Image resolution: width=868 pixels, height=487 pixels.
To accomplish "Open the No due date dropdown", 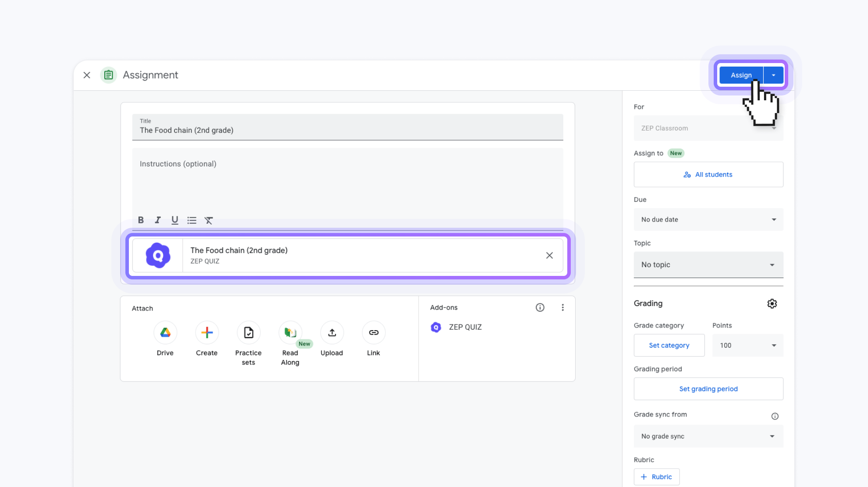I will 708,219.
